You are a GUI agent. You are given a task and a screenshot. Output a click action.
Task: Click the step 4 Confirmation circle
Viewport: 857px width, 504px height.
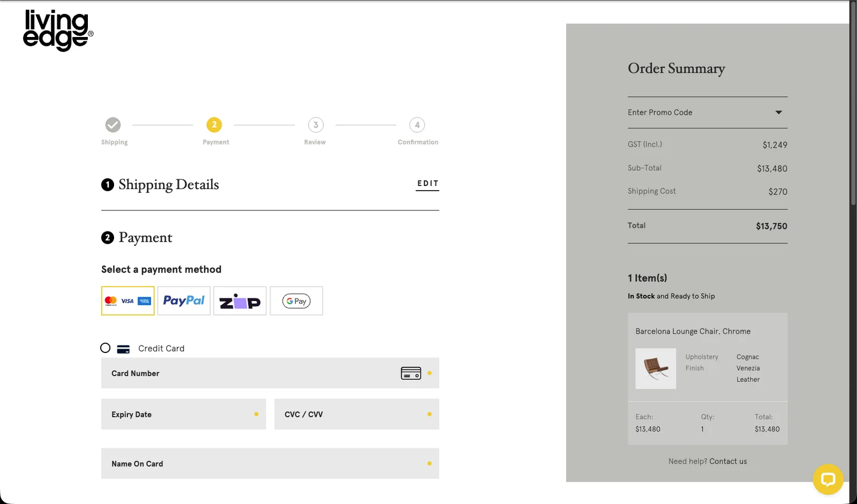[417, 125]
